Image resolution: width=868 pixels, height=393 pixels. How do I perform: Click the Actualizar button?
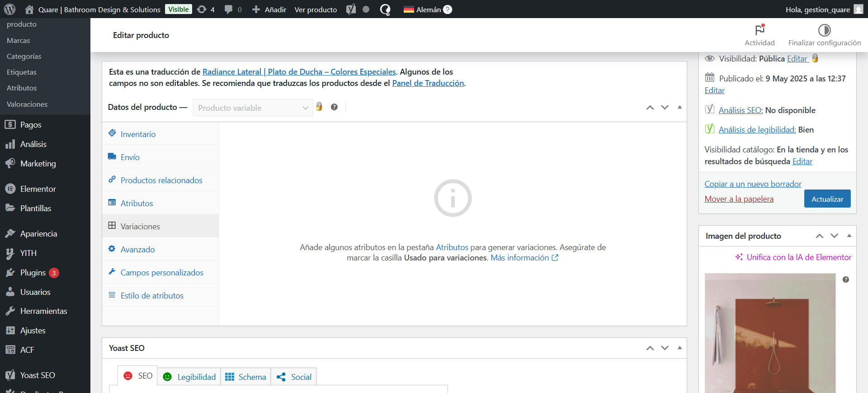click(x=827, y=199)
